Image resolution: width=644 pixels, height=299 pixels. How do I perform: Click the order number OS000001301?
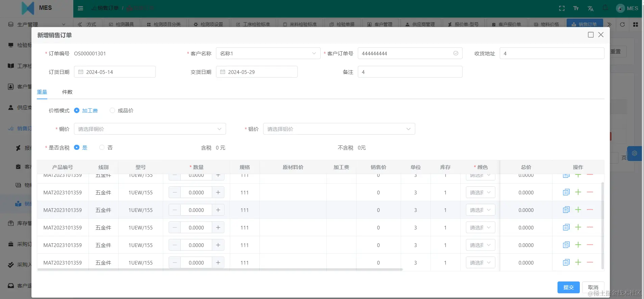[90, 53]
